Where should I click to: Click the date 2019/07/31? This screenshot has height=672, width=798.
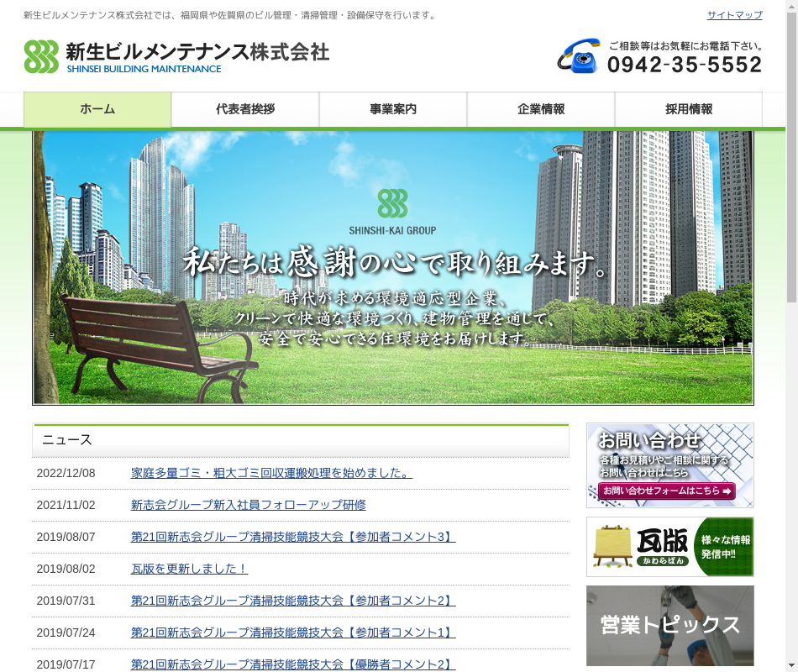pyautogui.click(x=66, y=601)
